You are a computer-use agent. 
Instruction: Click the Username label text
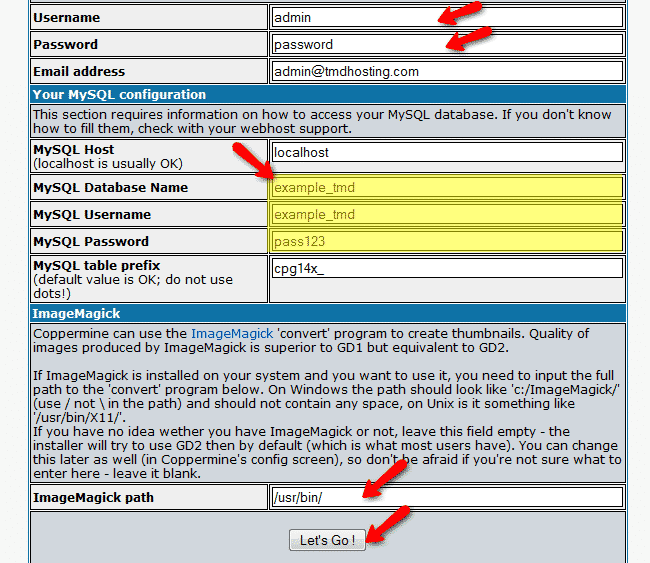67,18
